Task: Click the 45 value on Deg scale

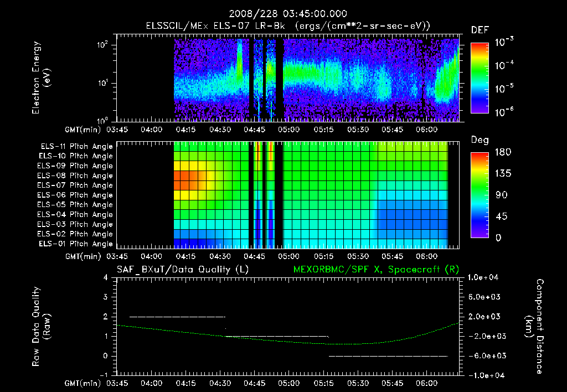Action: (502, 216)
